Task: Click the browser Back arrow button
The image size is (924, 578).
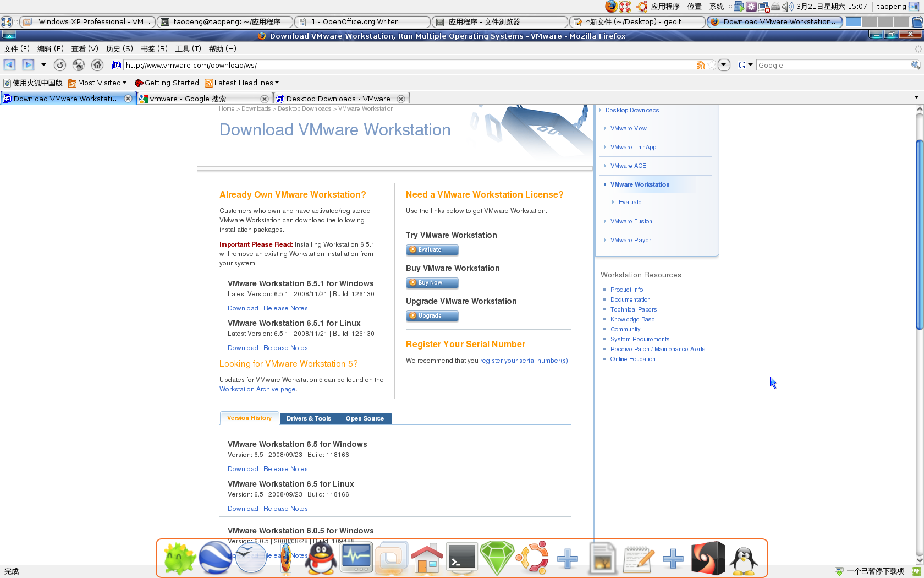Action: coord(9,65)
